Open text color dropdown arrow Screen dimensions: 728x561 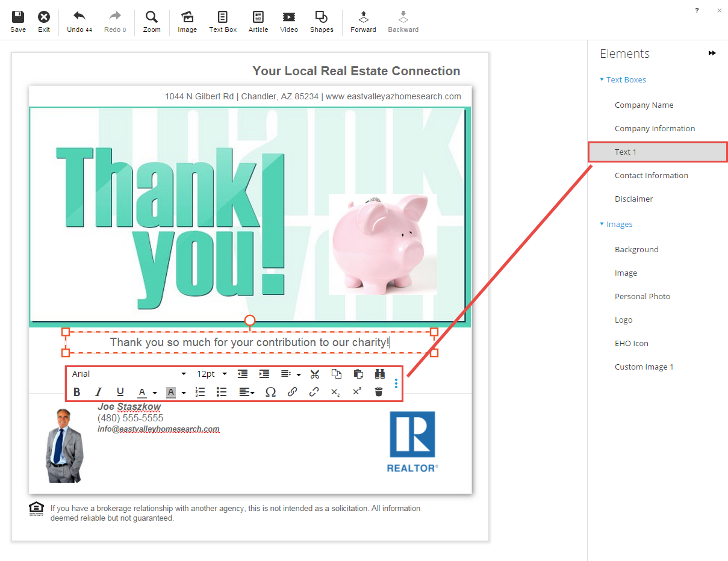pos(155,393)
